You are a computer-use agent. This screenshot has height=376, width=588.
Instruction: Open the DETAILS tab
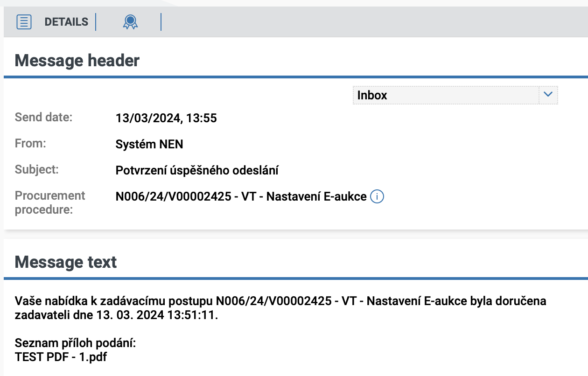[x=66, y=22]
